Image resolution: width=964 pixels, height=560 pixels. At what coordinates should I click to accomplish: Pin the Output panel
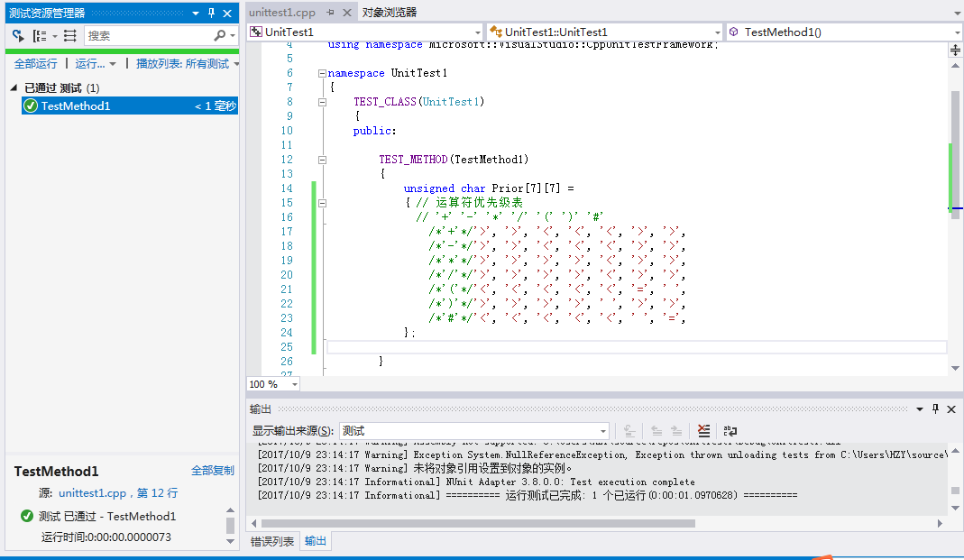(x=936, y=409)
